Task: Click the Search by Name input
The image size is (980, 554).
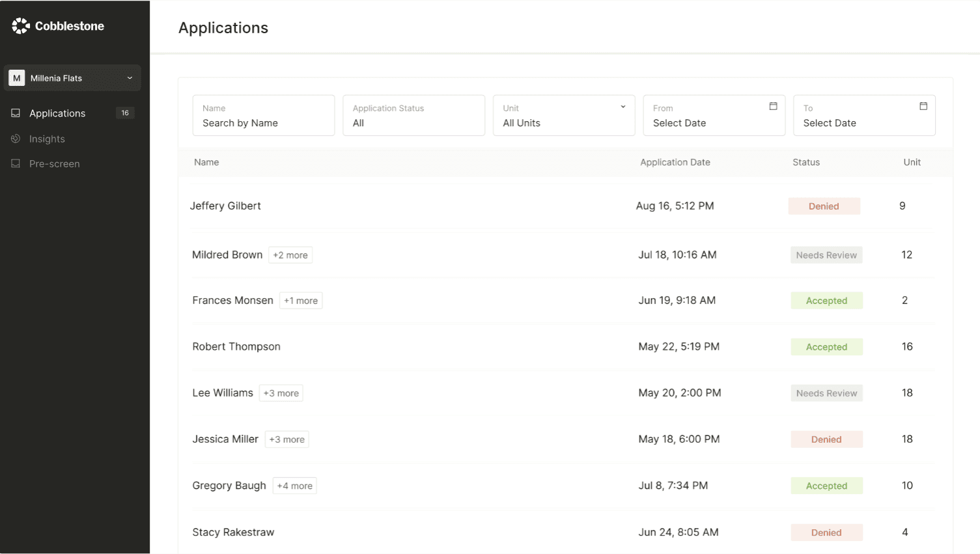Action: (264, 115)
